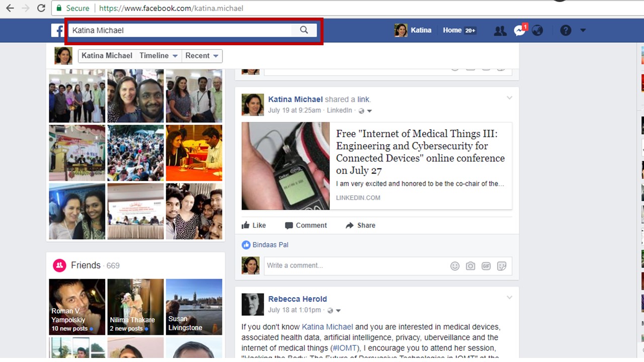Click Katina Michael name in timeline header

click(107, 56)
